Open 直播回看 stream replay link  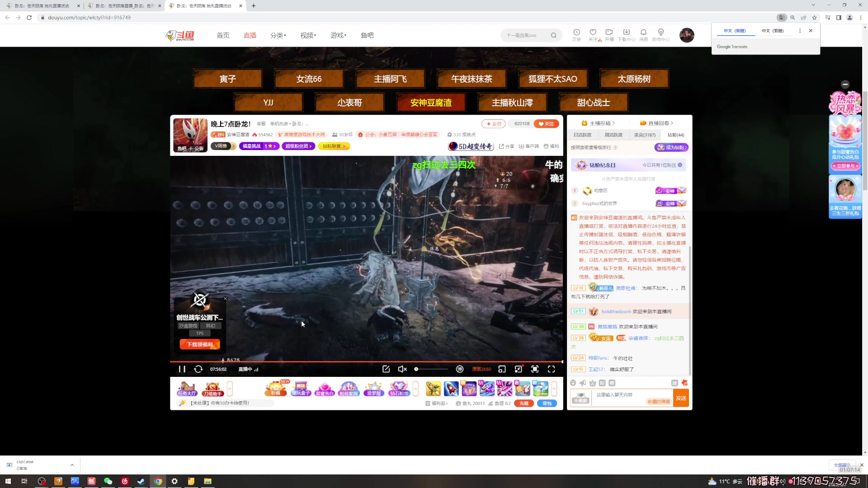(x=656, y=123)
